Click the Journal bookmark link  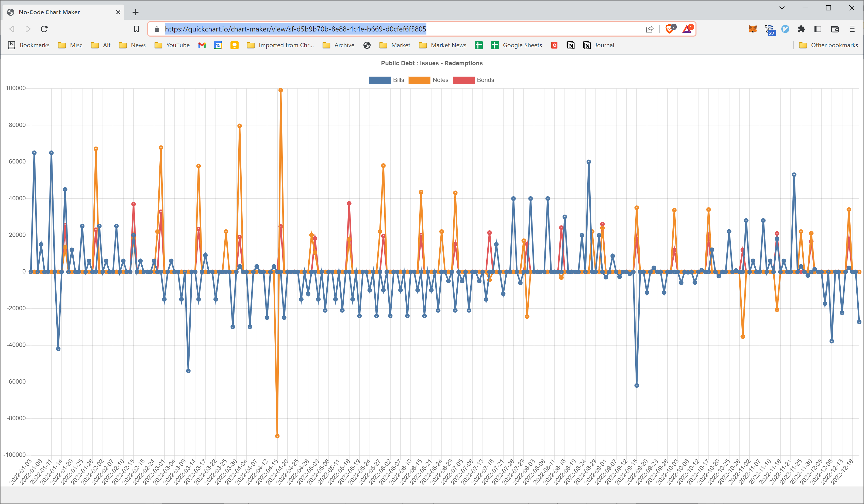[605, 45]
